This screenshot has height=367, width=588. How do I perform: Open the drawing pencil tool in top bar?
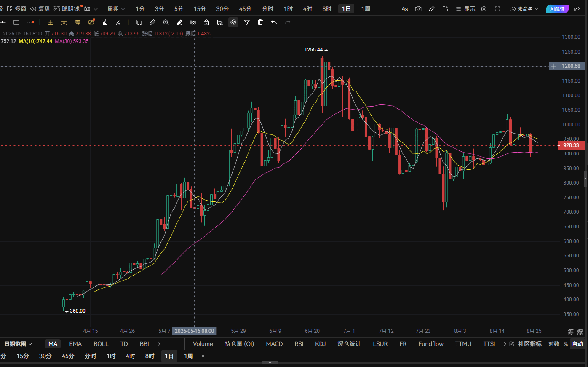[x=432, y=9]
